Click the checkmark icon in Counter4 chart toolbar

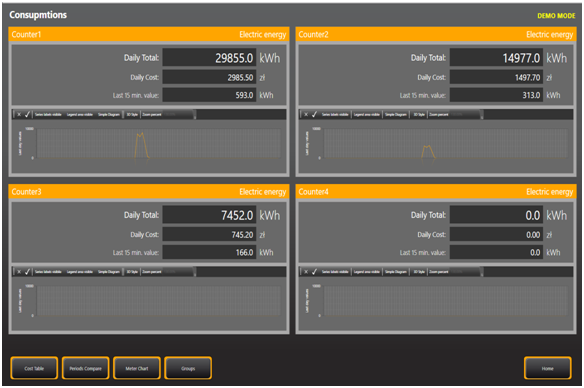pos(314,272)
